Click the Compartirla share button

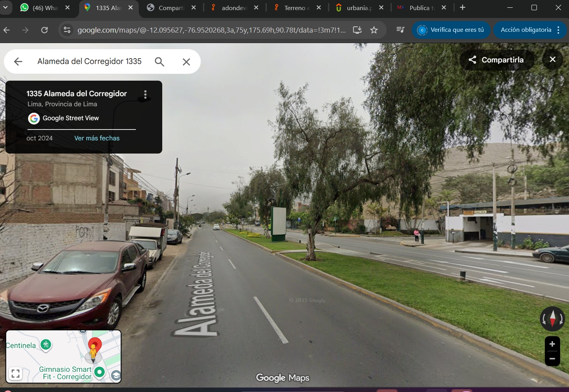click(497, 60)
